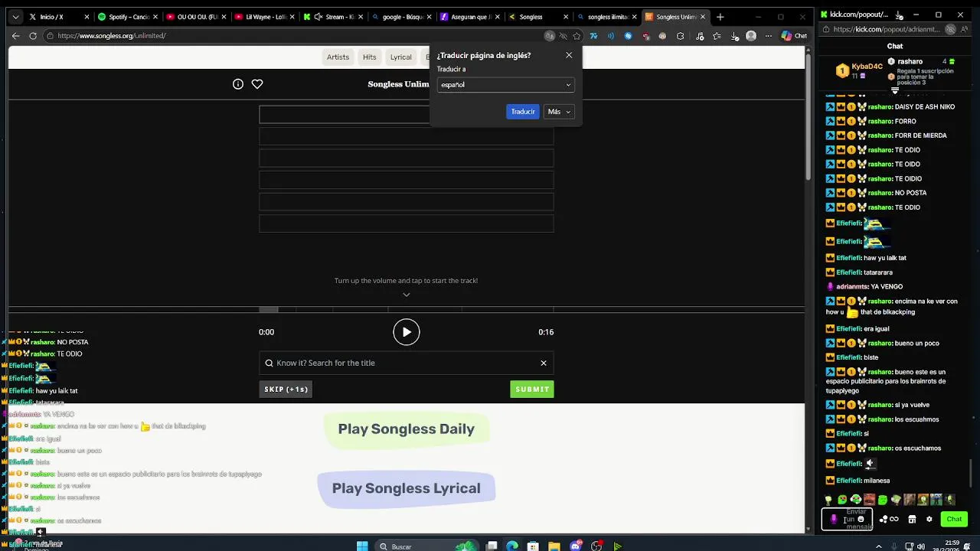Click the song title search field
Image resolution: width=980 pixels, height=551 pixels.
tap(407, 363)
